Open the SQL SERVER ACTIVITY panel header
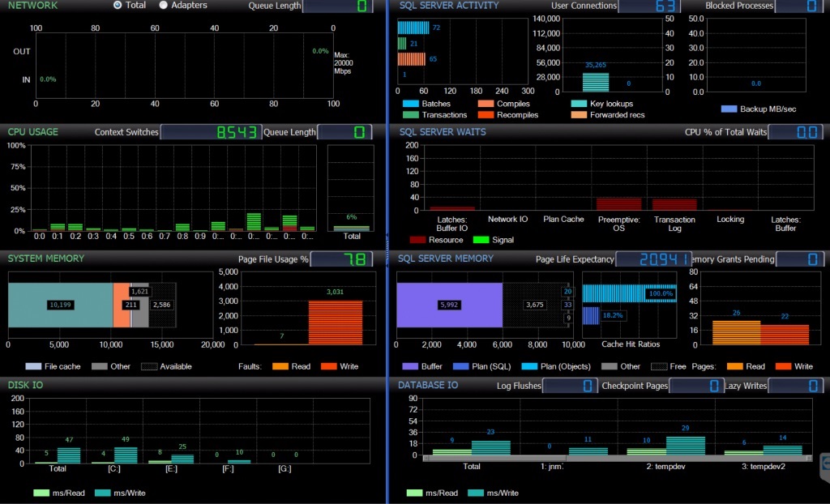Viewport: 830px width, 504px height. (449, 6)
